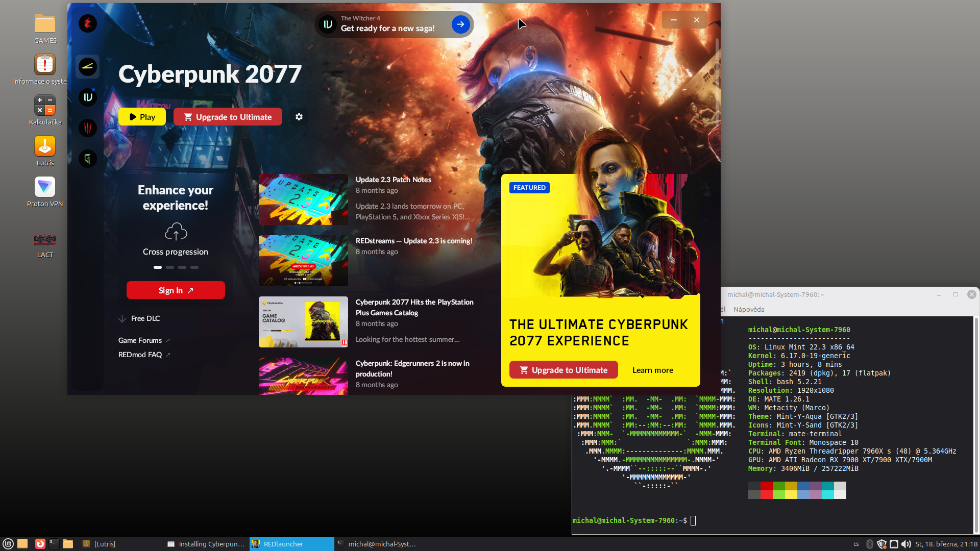Screen dimensions: 980x551
Task: Click Learn more in featured panel
Action: point(652,370)
